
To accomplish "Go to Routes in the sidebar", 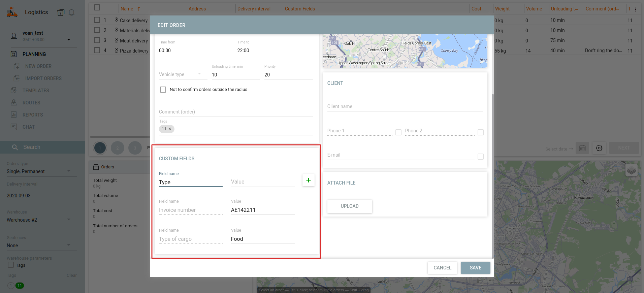I will [x=31, y=103].
